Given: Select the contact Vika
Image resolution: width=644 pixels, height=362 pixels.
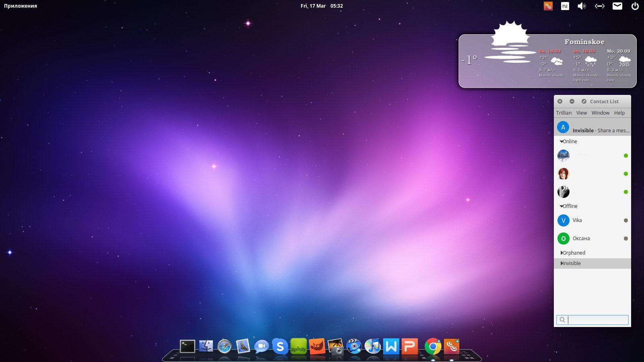Looking at the screenshot, I should [x=577, y=220].
